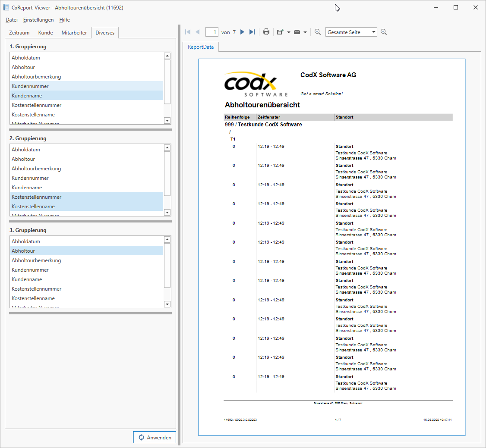This screenshot has height=448, width=486.
Task: Jump to the first report page
Action: point(187,31)
